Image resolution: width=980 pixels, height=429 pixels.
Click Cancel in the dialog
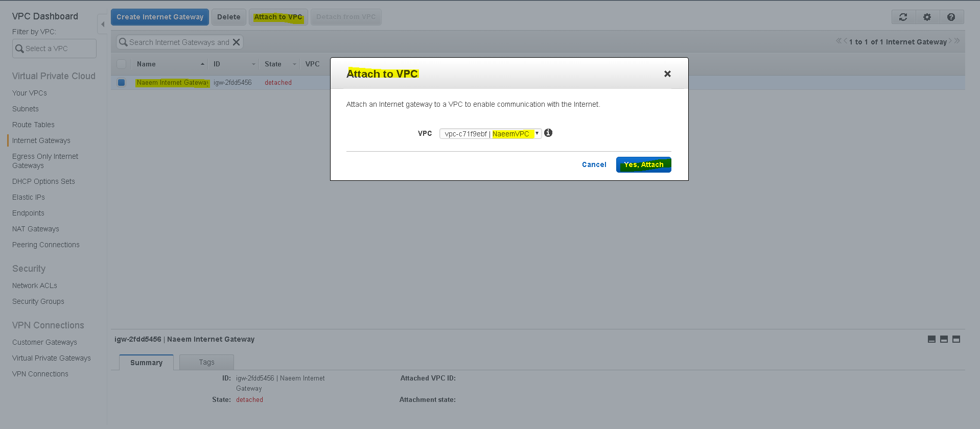tap(594, 164)
